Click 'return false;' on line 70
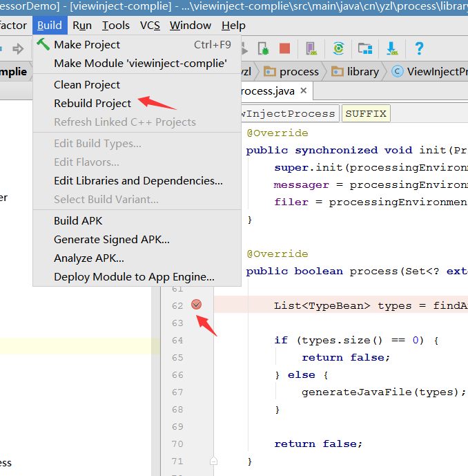Image resolution: width=468 pixels, height=476 pixels. click(x=318, y=444)
